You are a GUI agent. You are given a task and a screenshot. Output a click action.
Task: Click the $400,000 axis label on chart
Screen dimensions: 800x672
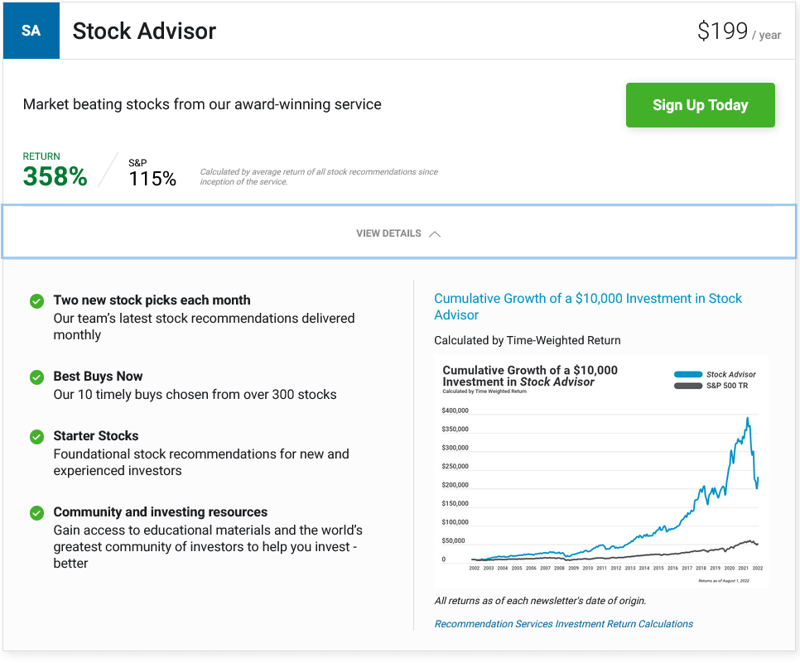(455, 410)
